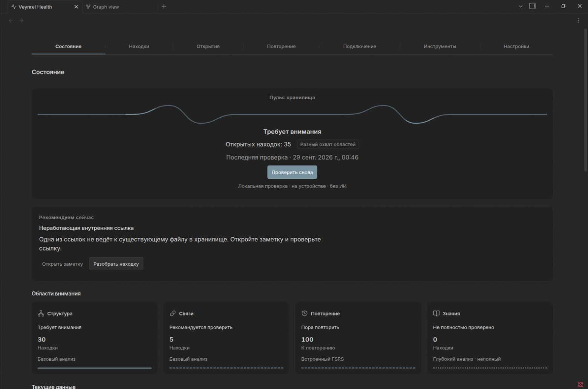Click the Graph view tab icon
Image resolution: width=588 pixels, height=389 pixels.
coord(88,7)
